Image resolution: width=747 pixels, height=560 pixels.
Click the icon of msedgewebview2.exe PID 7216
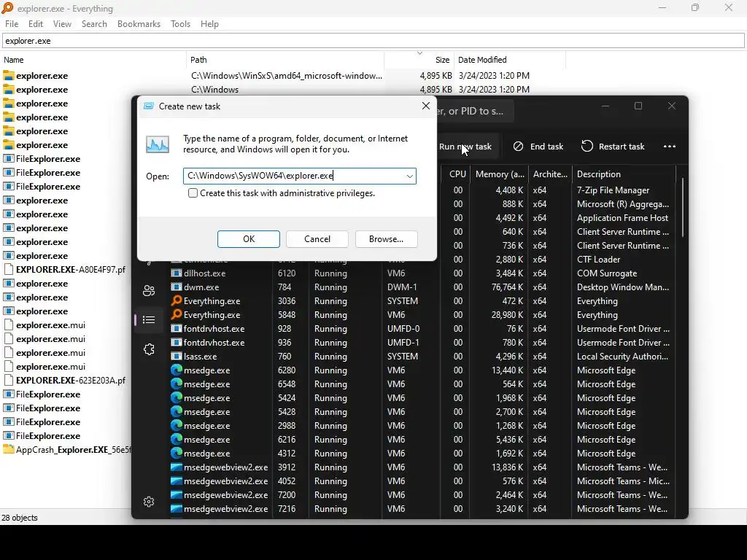click(x=177, y=508)
